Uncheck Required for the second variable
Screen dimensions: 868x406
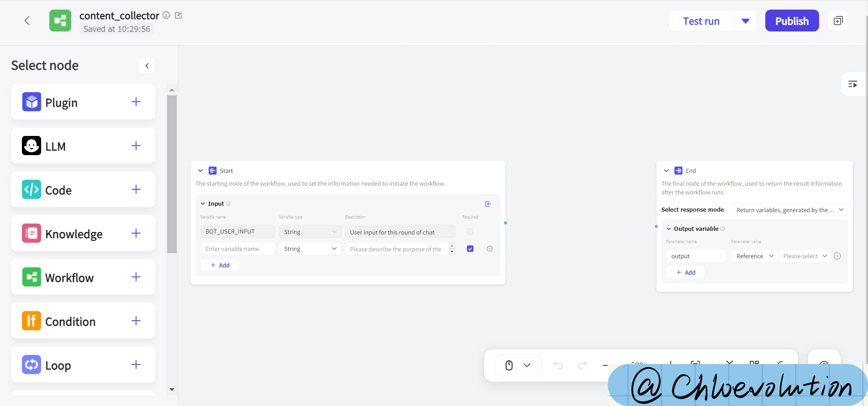[470, 249]
